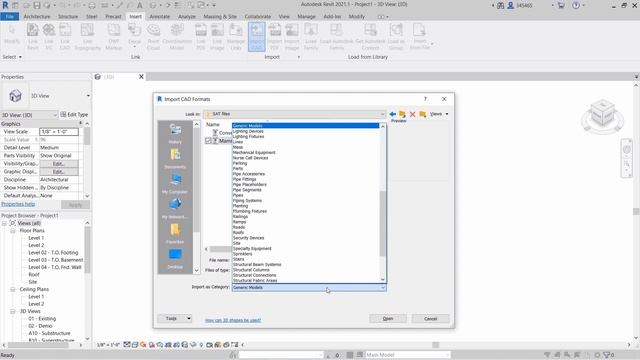Screen dimensions: 640x360
Task: Click the Link IFC ribbon icon
Action: pyautogui.click(x=49, y=37)
